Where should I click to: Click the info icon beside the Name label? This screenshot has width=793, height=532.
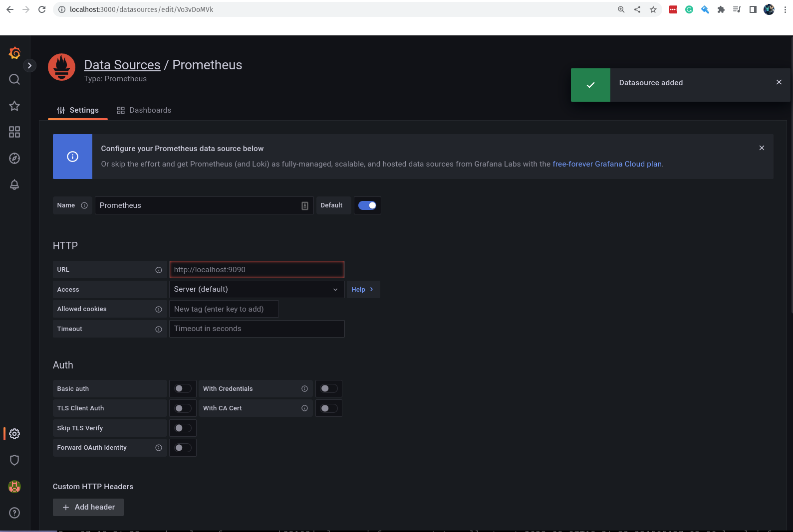84,205
